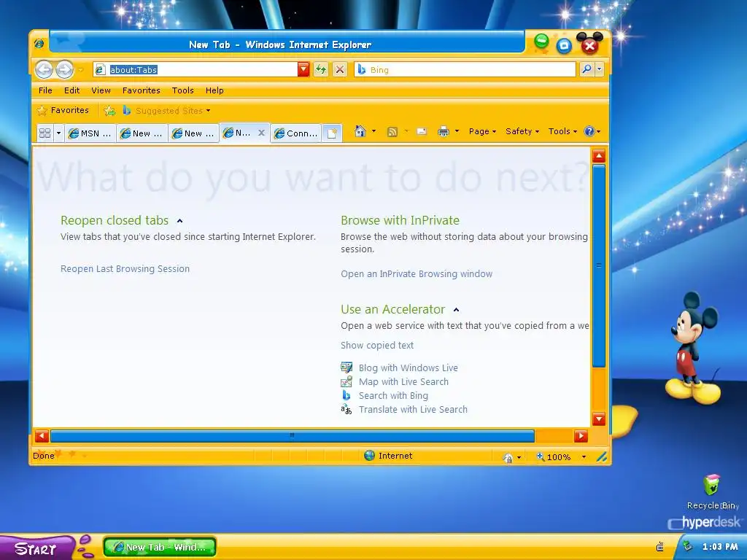Open the command bar Tools menu
This screenshot has height=560, width=747.
[x=562, y=131]
